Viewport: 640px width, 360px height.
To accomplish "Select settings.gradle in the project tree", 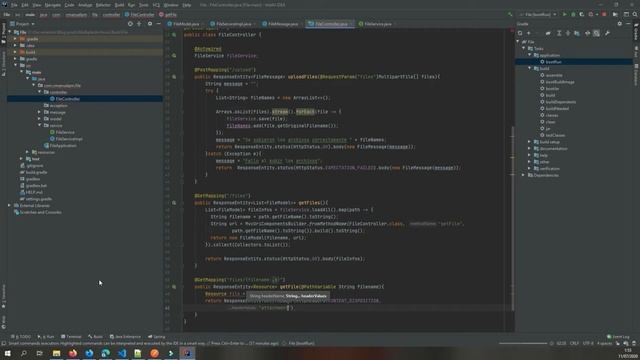I will tap(38, 199).
